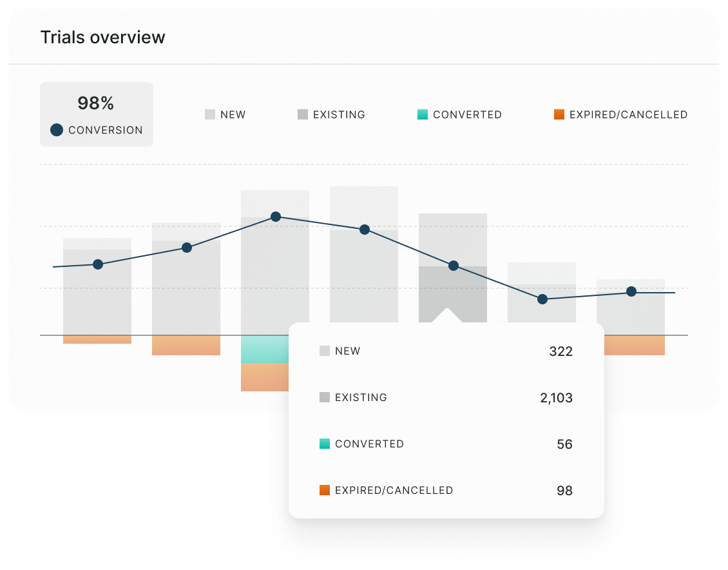
Task: Select the last point on the conversion line
Action: coord(631,291)
